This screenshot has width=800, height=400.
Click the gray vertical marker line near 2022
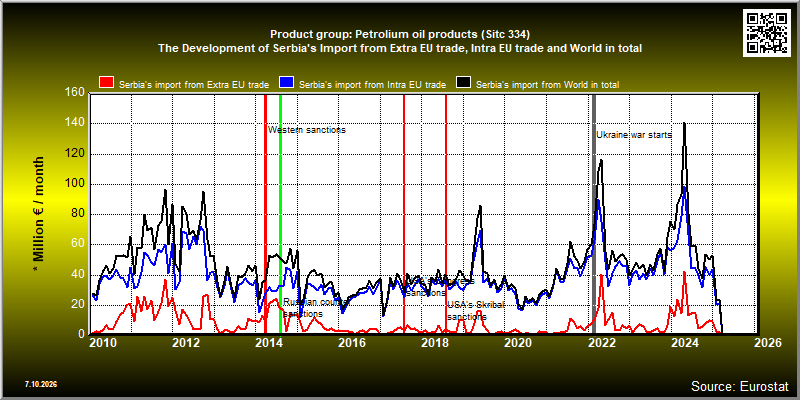(594, 214)
